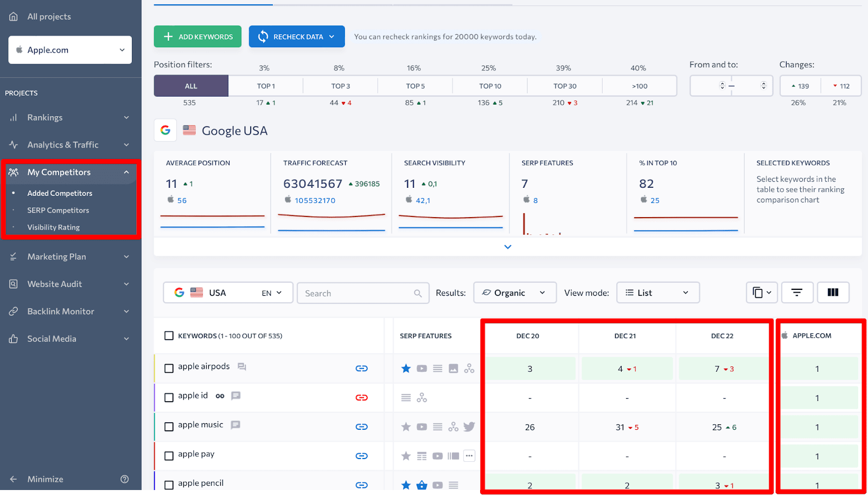Click the Rankings bar chart icon
The height and width of the screenshot is (496, 868).
(14, 117)
